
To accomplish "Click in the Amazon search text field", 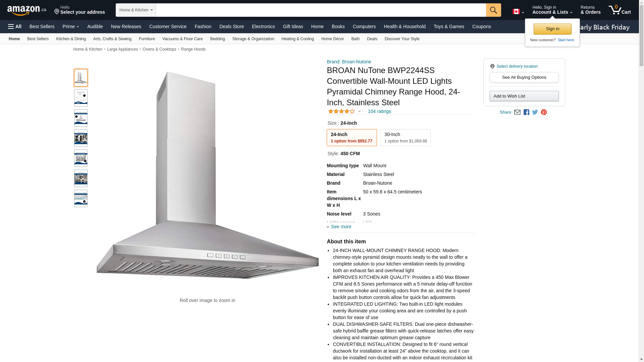I will tap(321, 10).
